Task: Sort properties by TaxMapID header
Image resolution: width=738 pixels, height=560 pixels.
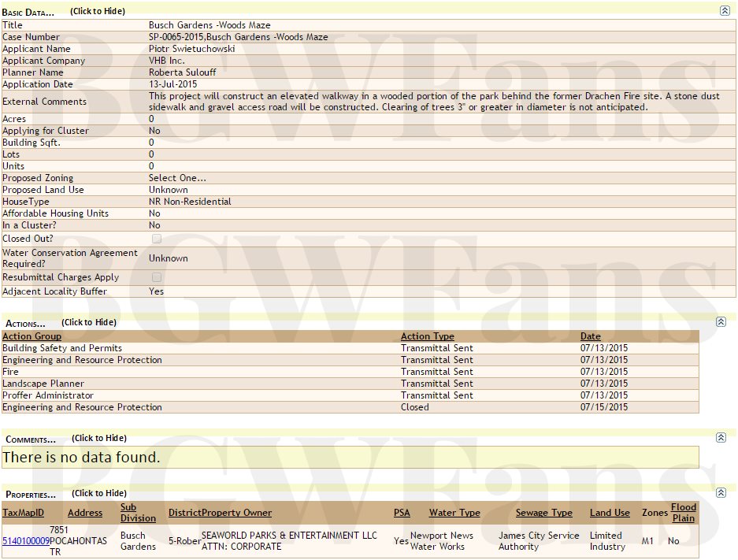Action: click(23, 513)
